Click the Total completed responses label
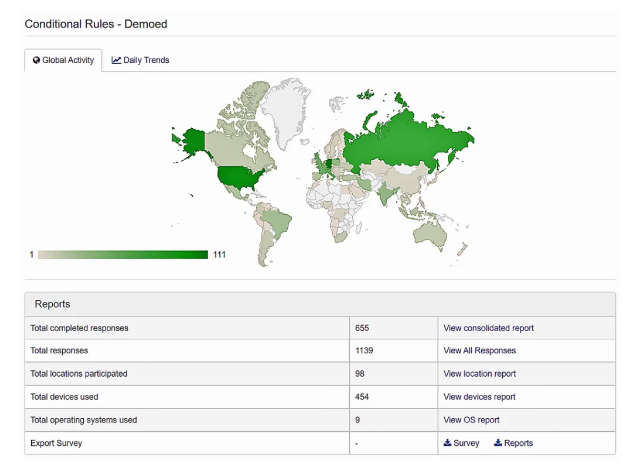This screenshot has width=631, height=468. click(79, 328)
